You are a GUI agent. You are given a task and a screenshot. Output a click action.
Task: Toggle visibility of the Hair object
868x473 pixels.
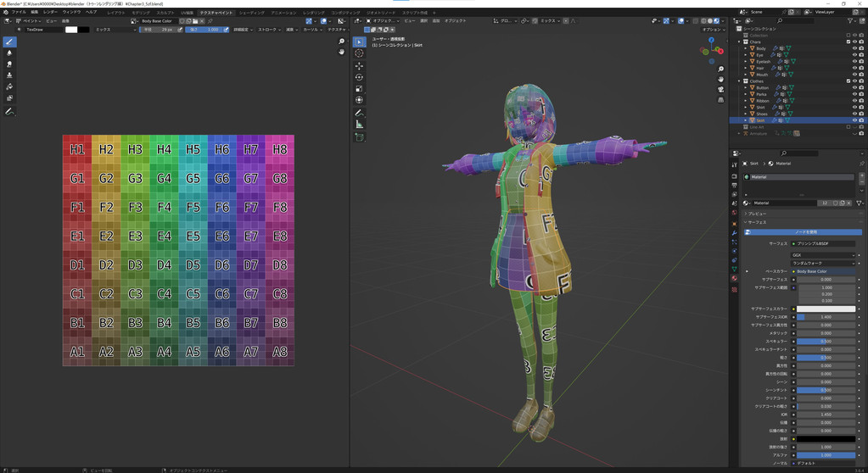854,68
